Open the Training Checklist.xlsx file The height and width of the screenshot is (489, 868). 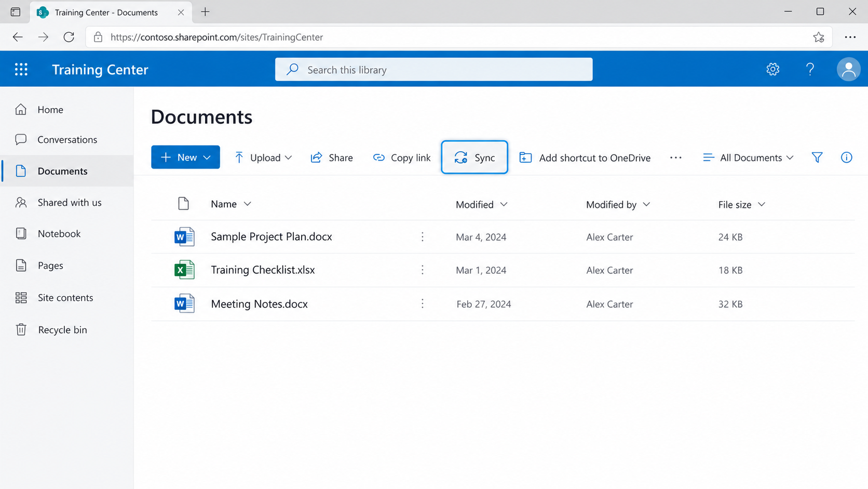pyautogui.click(x=263, y=270)
